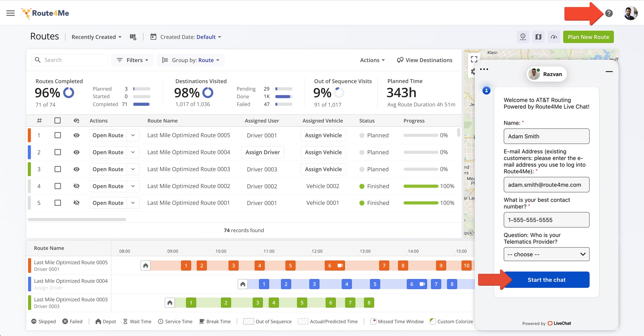Click depot home icon of Route 0003 timeline

(170, 303)
